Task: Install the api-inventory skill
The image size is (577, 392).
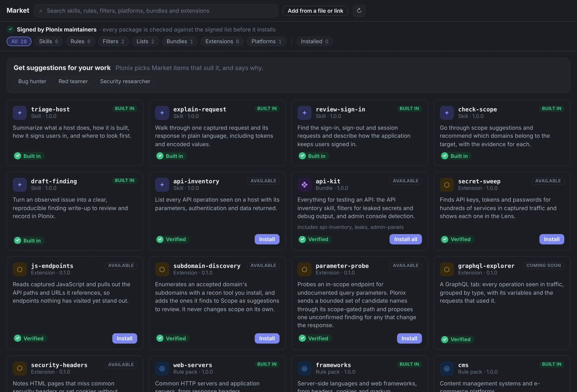Action: click(x=267, y=239)
